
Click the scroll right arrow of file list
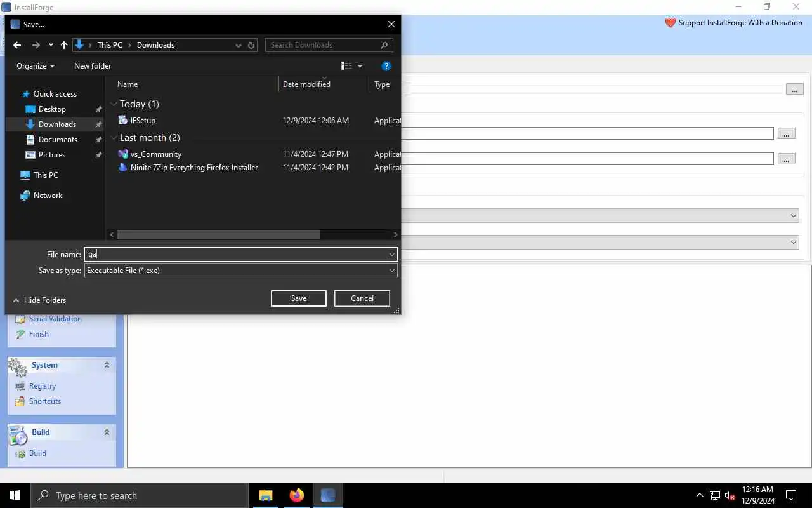click(396, 234)
